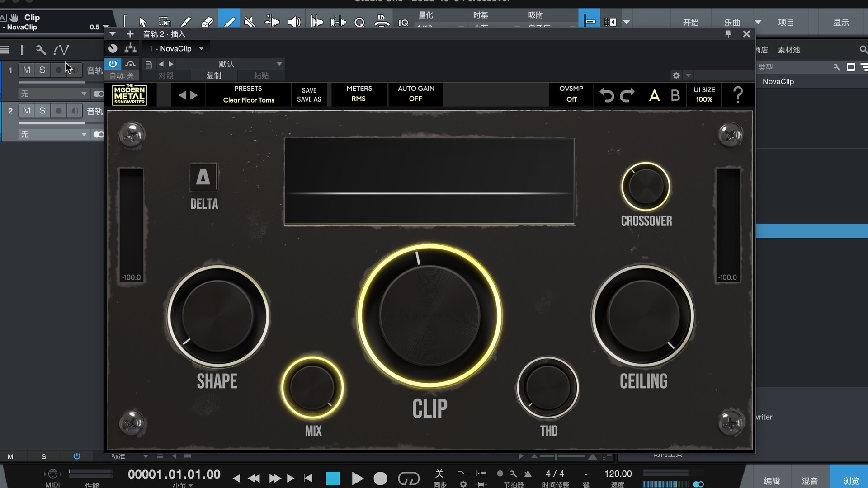Screen dimensions: 868x488
Task: Toggle plugin power bypass button
Action: [113, 64]
